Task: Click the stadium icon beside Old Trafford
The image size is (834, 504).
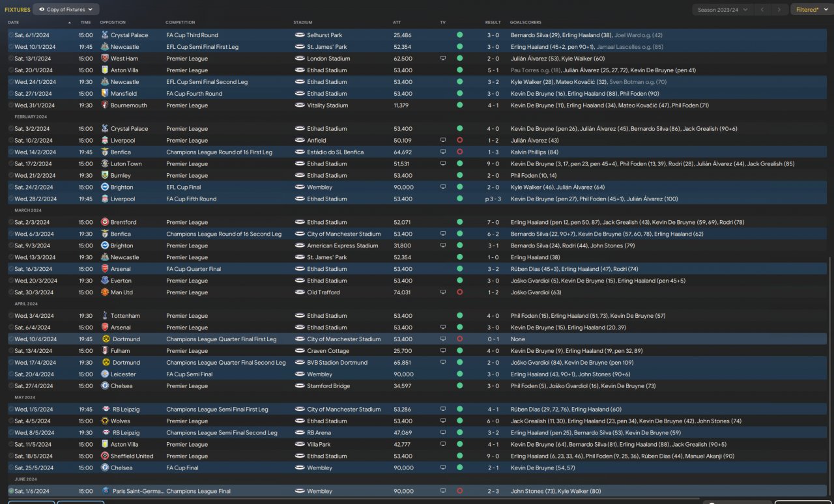Action: pos(300,292)
